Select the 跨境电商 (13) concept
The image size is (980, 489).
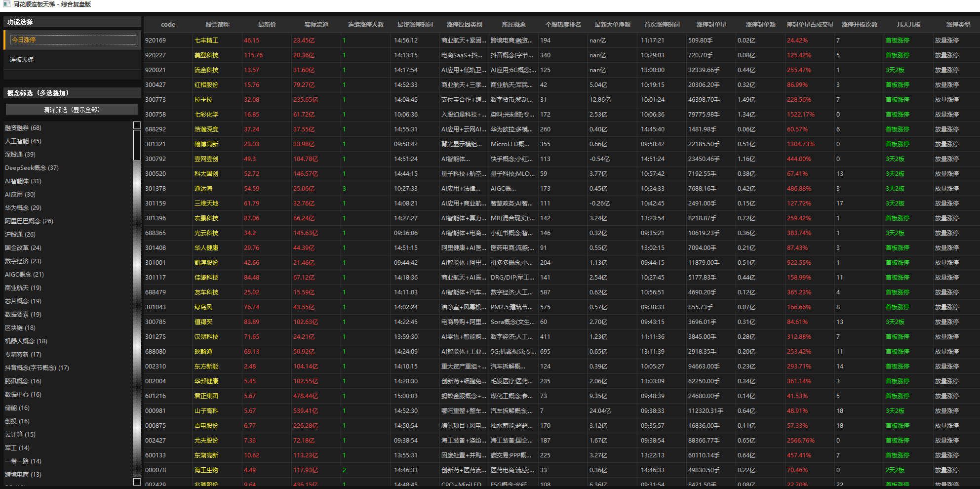[x=23, y=475]
